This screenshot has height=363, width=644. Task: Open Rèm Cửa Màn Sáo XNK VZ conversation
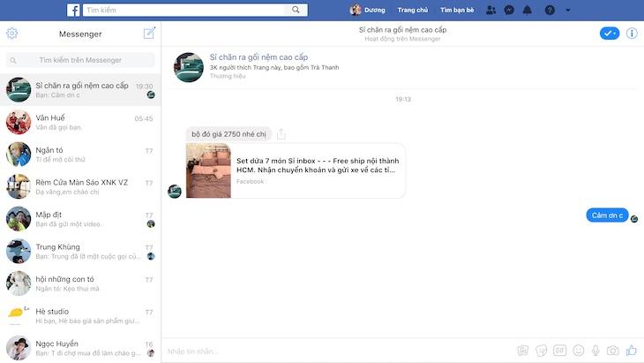[80, 186]
